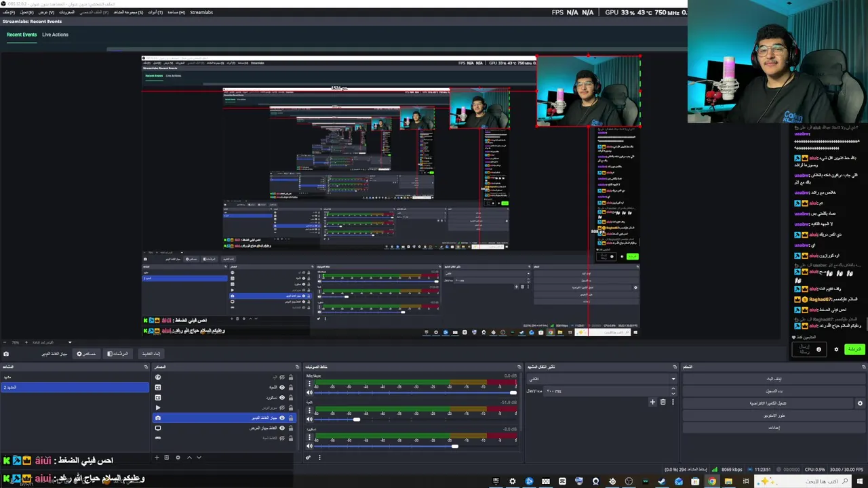Screen dimensions: 868x488
Task: Open File Explorer folder on the taskbar
Action: (x=728, y=481)
